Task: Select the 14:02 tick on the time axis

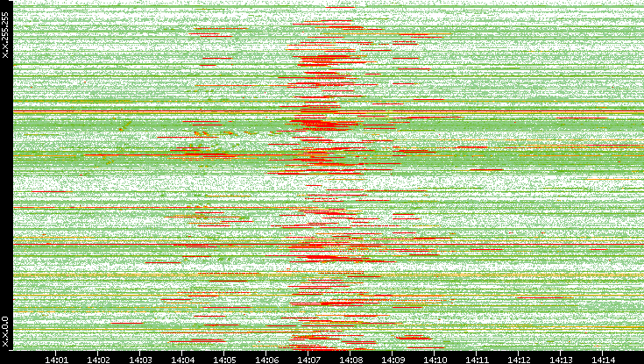Action: coord(98,358)
